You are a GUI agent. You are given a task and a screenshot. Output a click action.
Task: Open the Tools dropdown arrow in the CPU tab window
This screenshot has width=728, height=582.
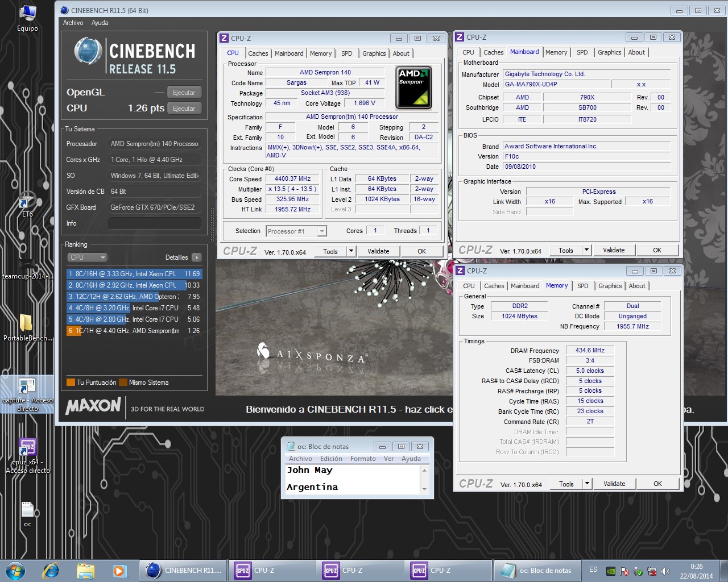click(351, 251)
